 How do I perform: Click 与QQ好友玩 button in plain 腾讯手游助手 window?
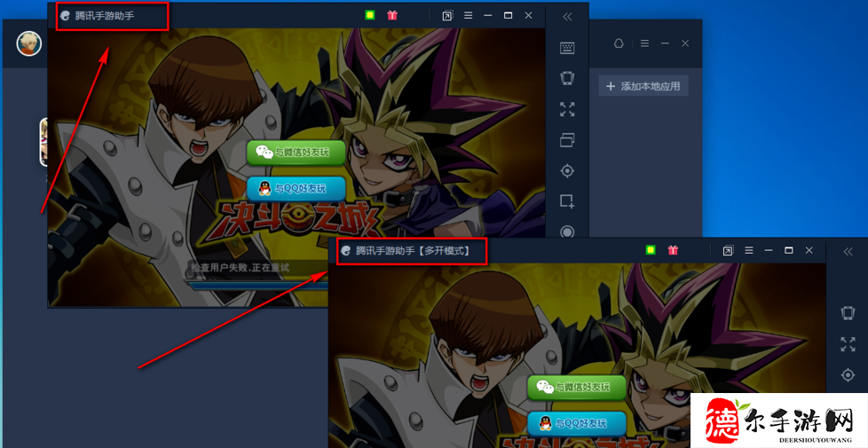click(x=296, y=189)
